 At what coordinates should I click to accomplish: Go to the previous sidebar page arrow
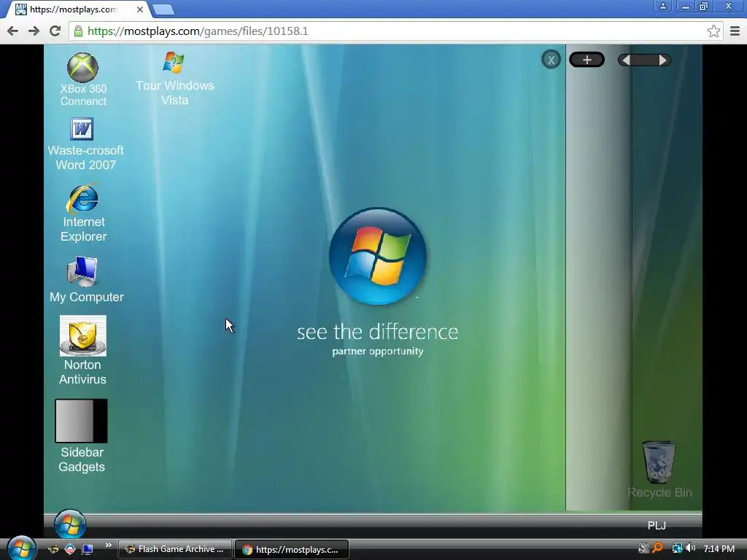coord(627,60)
